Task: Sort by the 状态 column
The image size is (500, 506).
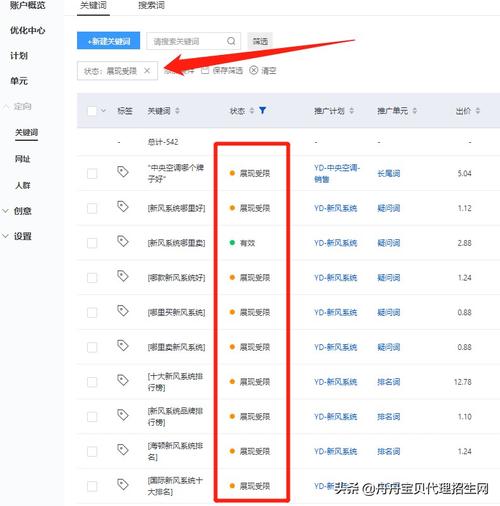Action: [x=252, y=111]
